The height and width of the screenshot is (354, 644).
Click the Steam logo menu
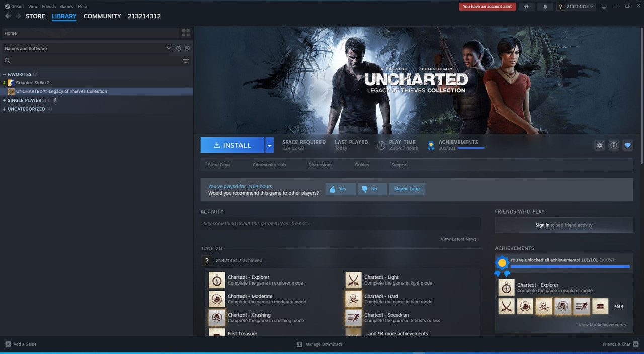[x=14, y=7]
